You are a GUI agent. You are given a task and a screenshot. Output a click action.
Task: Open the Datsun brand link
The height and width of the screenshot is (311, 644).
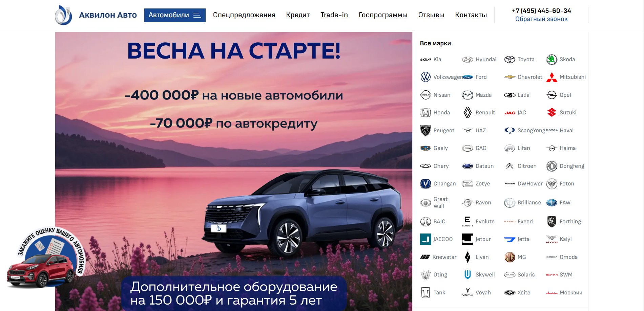point(478,166)
